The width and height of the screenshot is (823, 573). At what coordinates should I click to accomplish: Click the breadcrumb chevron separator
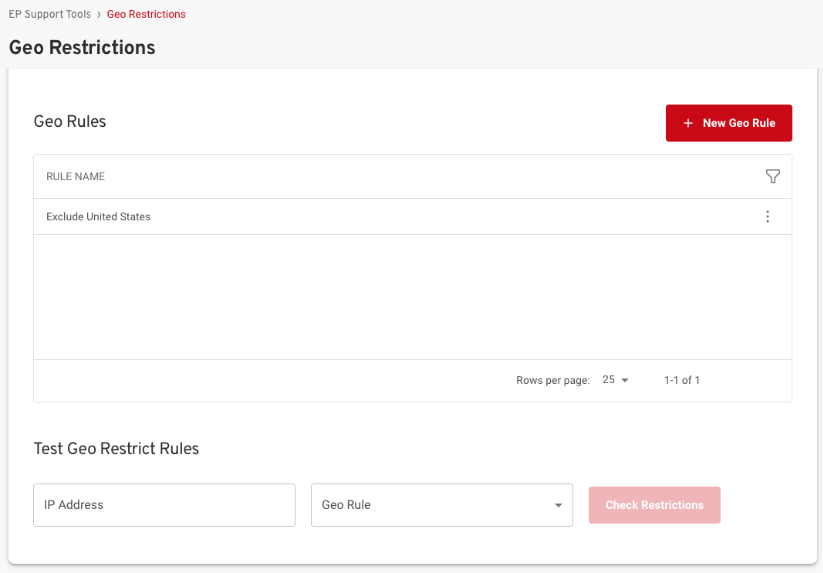coord(99,14)
